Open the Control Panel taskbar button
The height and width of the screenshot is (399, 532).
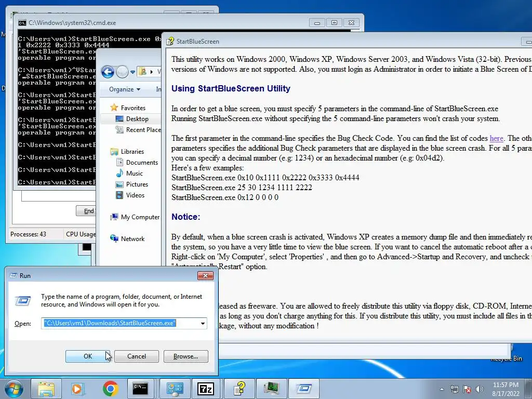point(175,389)
